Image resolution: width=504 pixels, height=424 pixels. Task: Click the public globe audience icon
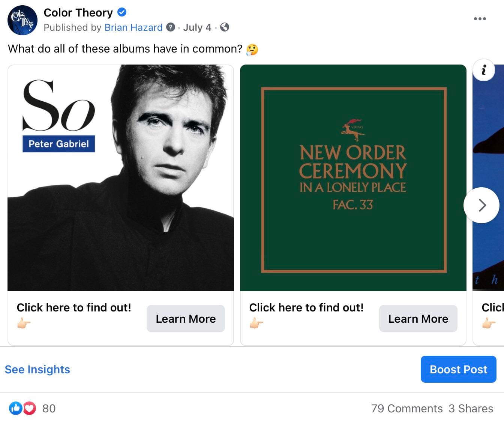pyautogui.click(x=225, y=27)
